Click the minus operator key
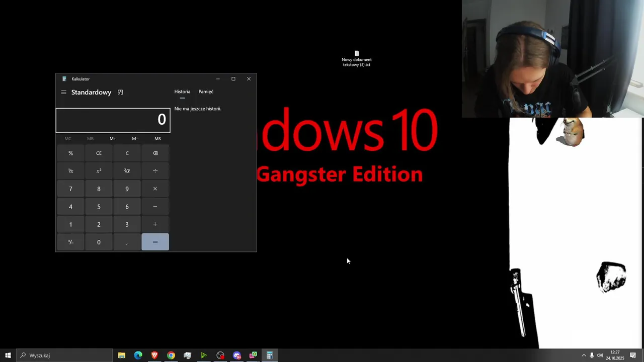The width and height of the screenshot is (644, 362). 155,207
